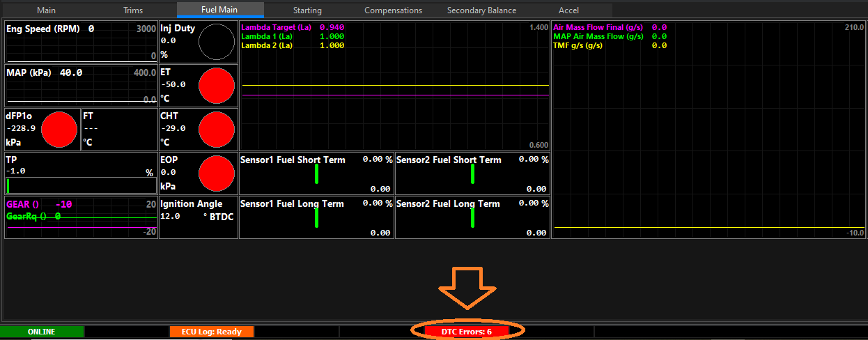The width and height of the screenshot is (868, 340).
Task: Click the Eng Speed (RPM) panel
Action: (81, 42)
